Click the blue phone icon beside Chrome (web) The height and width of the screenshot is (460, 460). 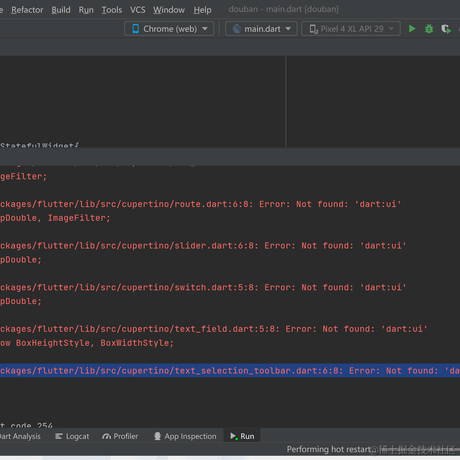pyautogui.click(x=136, y=29)
